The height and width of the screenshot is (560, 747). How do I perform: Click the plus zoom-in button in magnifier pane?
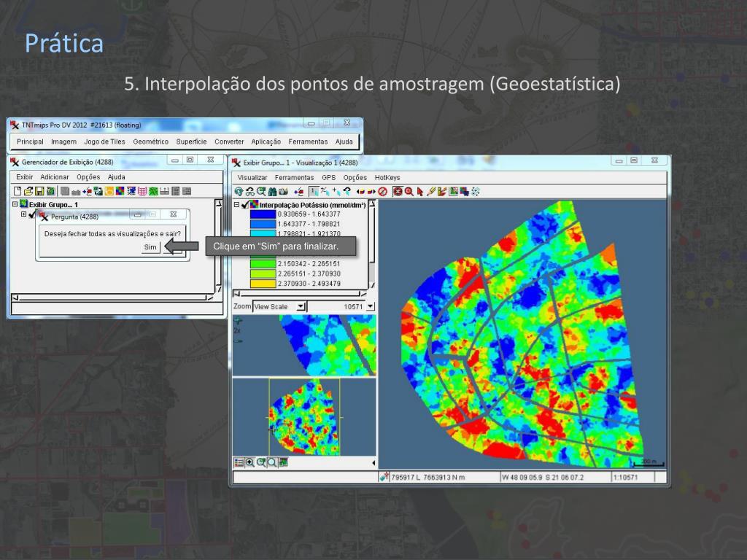(x=238, y=320)
